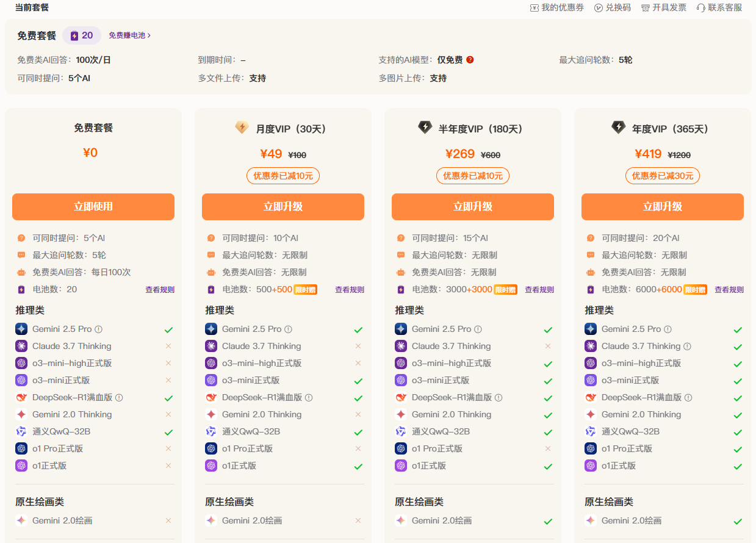Click 100次/日 value in current plan
The height and width of the screenshot is (543, 756).
93,60
